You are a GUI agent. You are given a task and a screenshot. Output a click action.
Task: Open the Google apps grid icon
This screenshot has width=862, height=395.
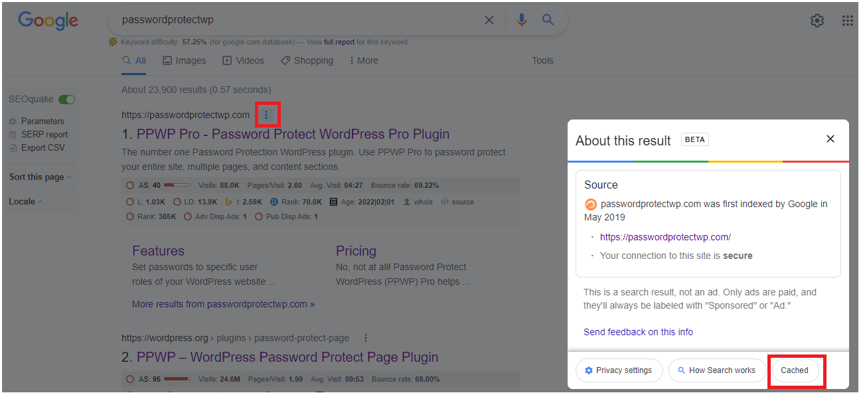click(x=847, y=21)
